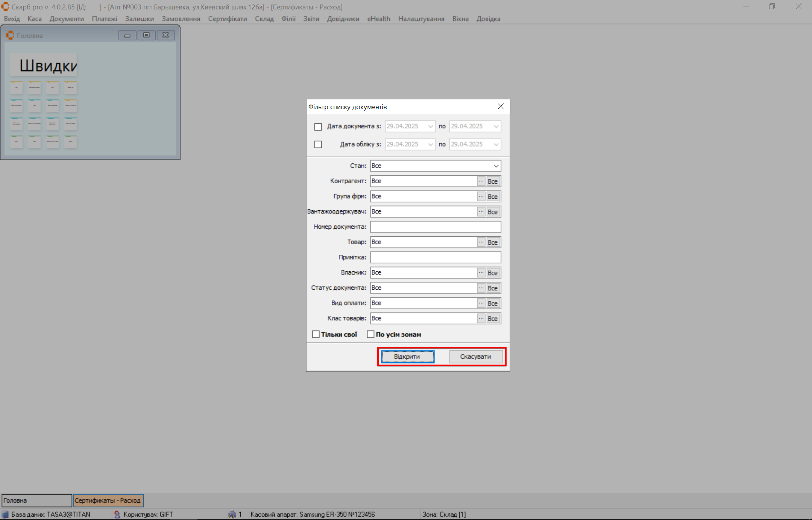Tick the По усім зонам checkbox
This screenshot has height=520, width=812.
click(x=371, y=335)
